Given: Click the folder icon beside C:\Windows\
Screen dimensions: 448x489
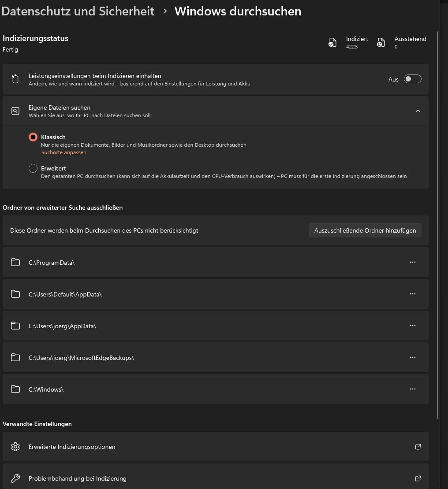Looking at the screenshot, I should (15, 389).
